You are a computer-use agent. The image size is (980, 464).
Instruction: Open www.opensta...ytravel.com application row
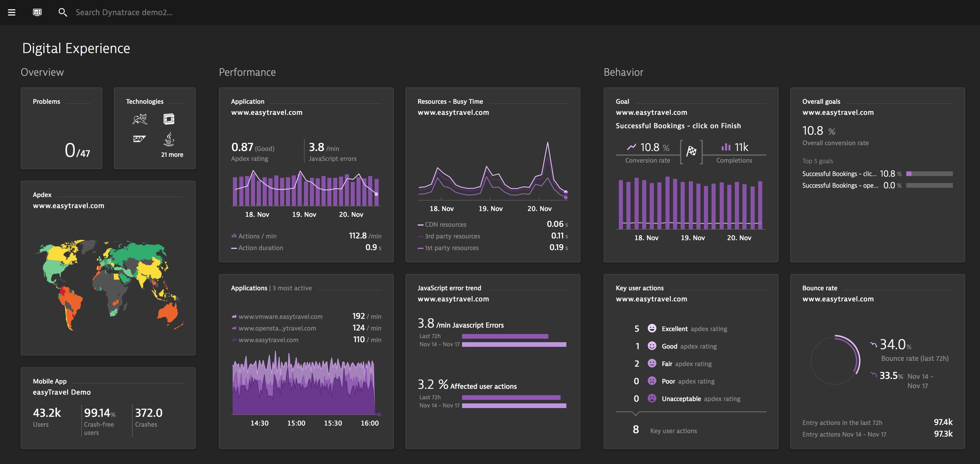tap(306, 328)
